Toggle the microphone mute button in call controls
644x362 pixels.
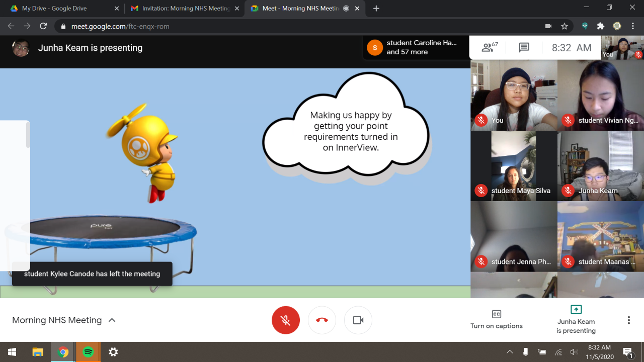point(286,320)
